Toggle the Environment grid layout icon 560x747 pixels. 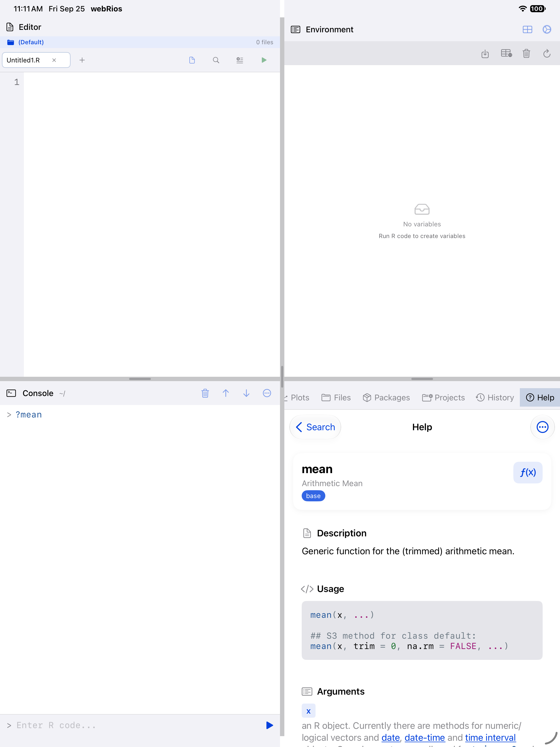(527, 30)
